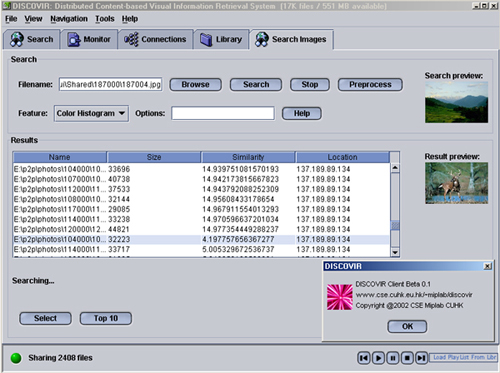Click the skip-to-previous playback button
Viewport: 500px width, 373px height.
point(364,358)
